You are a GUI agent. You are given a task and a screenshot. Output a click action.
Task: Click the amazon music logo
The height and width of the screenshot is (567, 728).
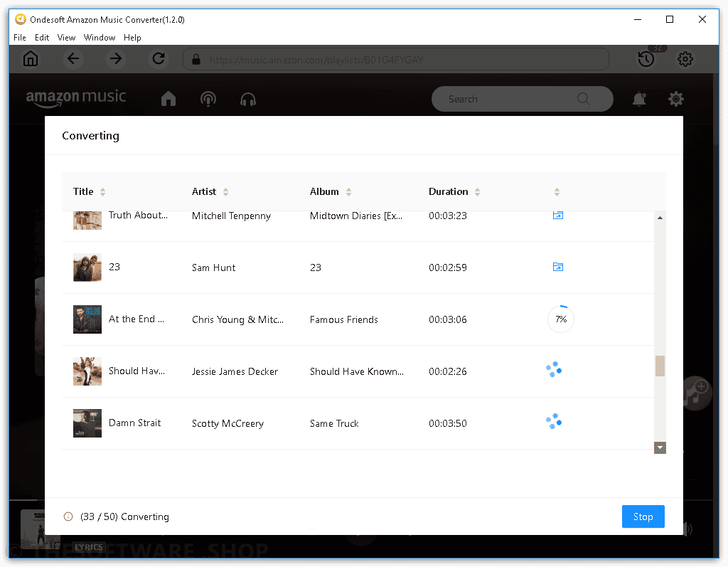point(76,97)
